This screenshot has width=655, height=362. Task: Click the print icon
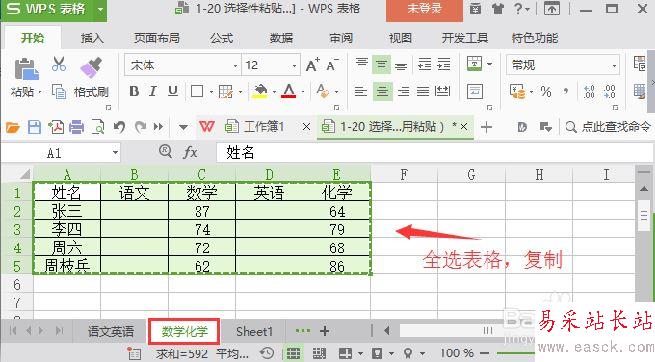pos(76,127)
